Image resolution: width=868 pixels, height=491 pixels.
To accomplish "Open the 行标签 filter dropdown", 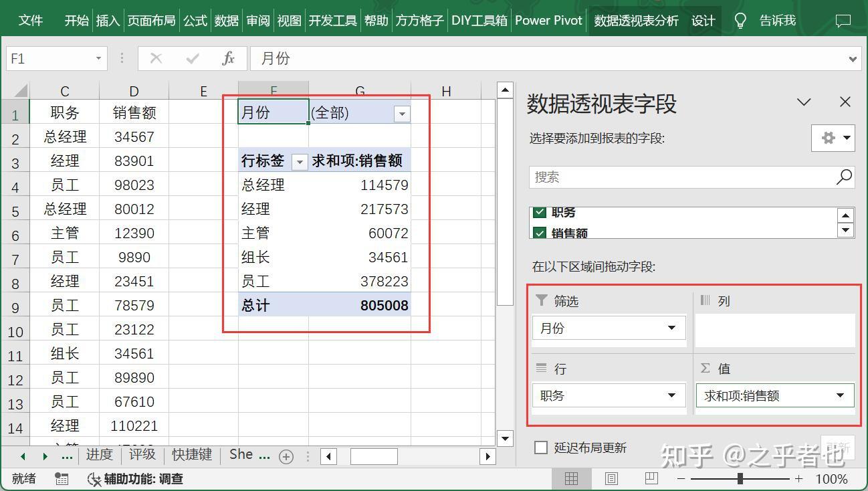I will tap(300, 161).
